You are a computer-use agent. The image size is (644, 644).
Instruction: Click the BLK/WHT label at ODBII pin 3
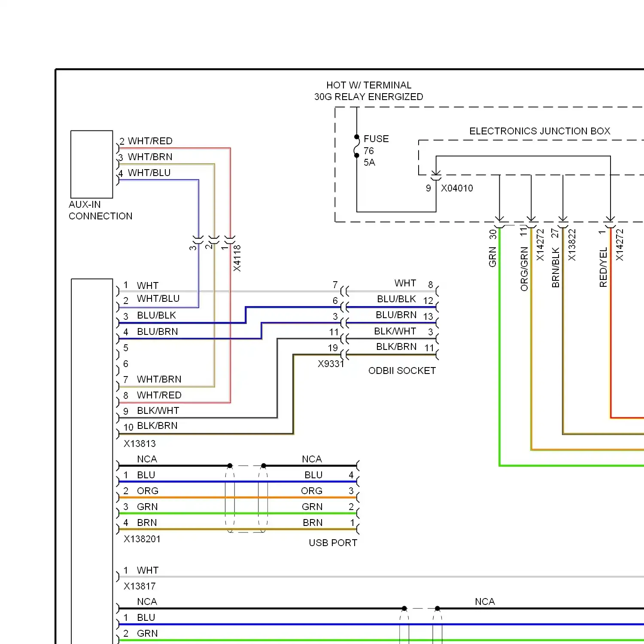[395, 331]
